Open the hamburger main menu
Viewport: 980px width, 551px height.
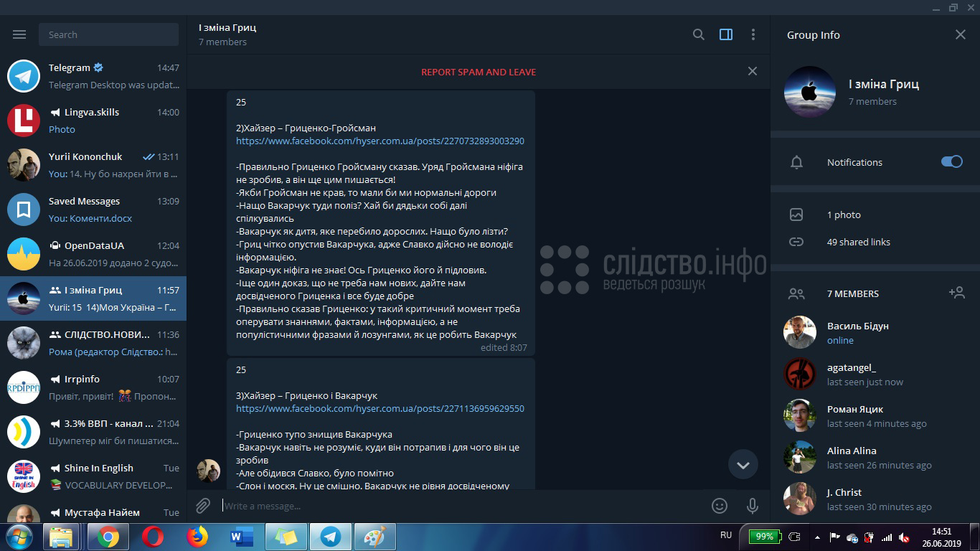[x=19, y=34]
